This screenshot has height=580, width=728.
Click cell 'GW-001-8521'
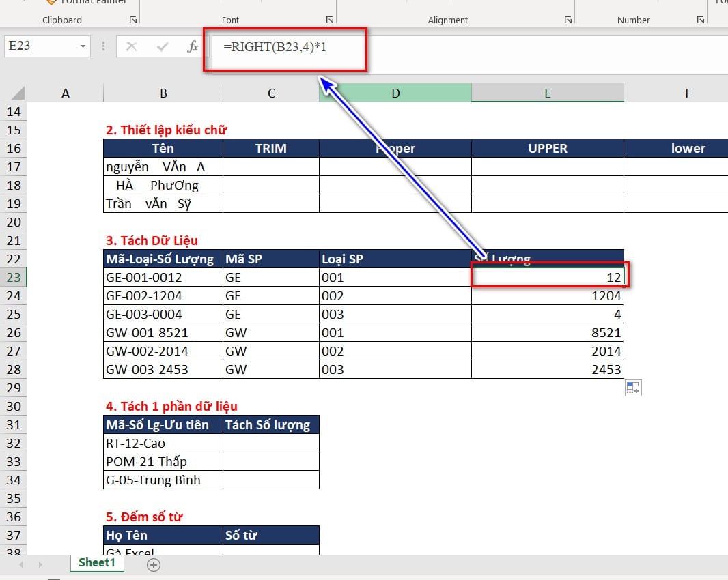click(x=163, y=333)
